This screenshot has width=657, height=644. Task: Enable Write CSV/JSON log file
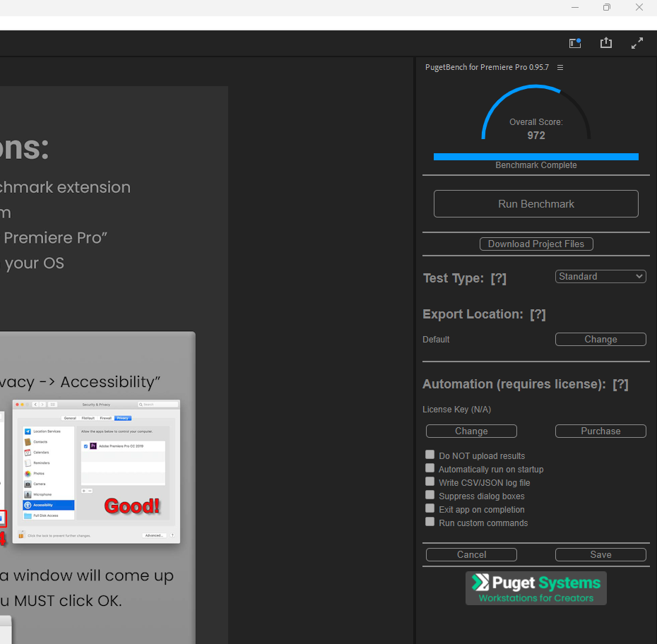(430, 481)
